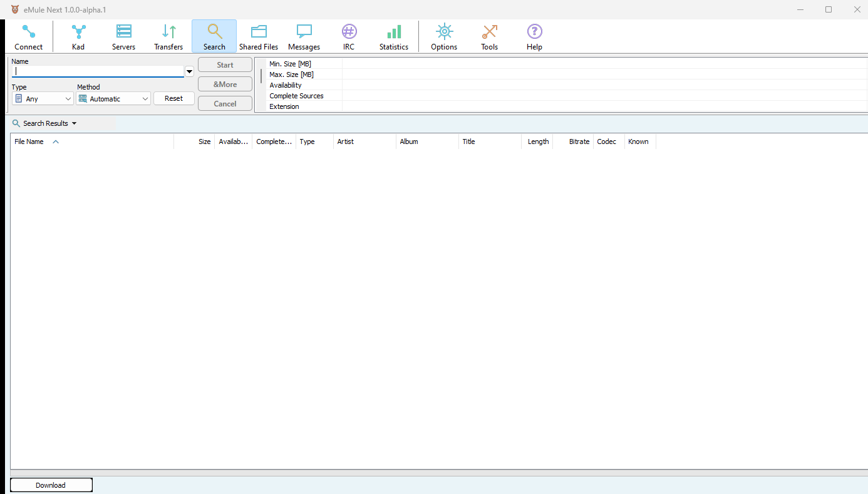Open the Shared Files view
Image resolution: width=868 pixels, height=494 pixels.
pos(259,36)
